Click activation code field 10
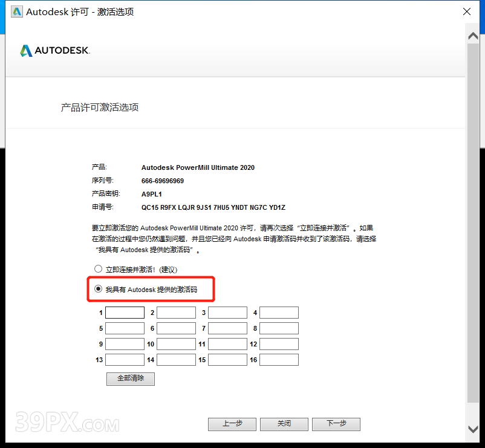The height and width of the screenshot is (448, 485). tap(177, 344)
